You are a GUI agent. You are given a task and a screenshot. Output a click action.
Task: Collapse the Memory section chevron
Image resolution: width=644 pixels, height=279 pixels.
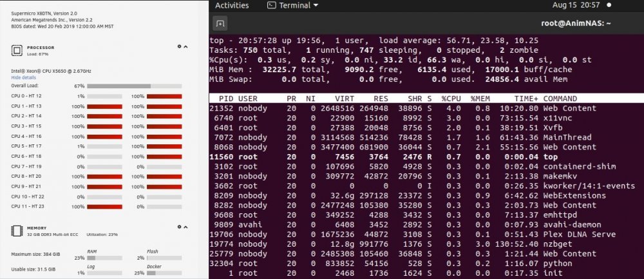click(x=185, y=227)
